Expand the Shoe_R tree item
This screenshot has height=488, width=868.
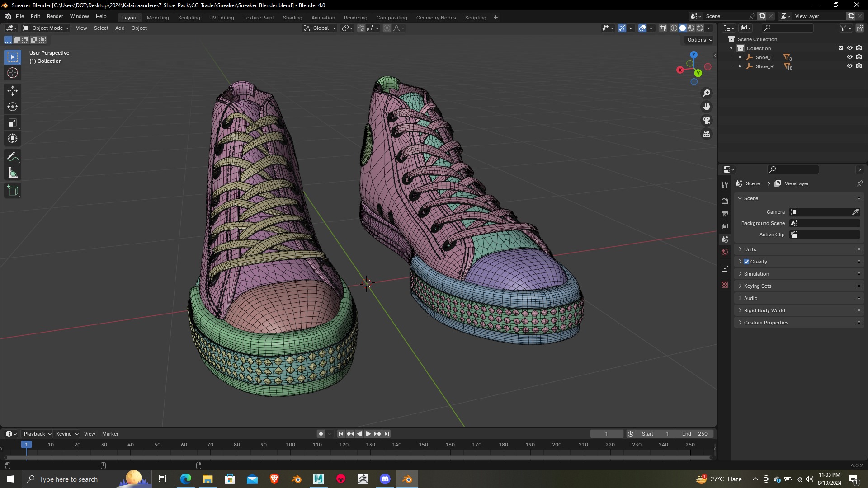coord(741,66)
